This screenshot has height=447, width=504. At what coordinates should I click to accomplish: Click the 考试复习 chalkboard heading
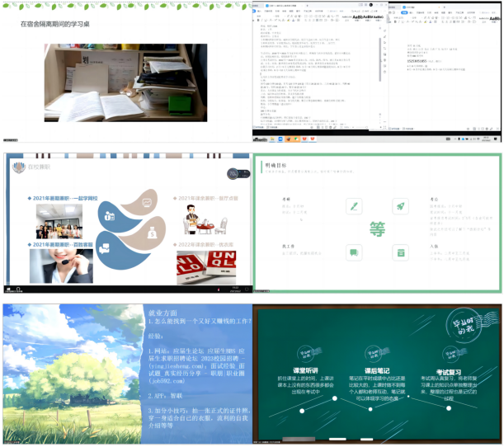pos(446,371)
